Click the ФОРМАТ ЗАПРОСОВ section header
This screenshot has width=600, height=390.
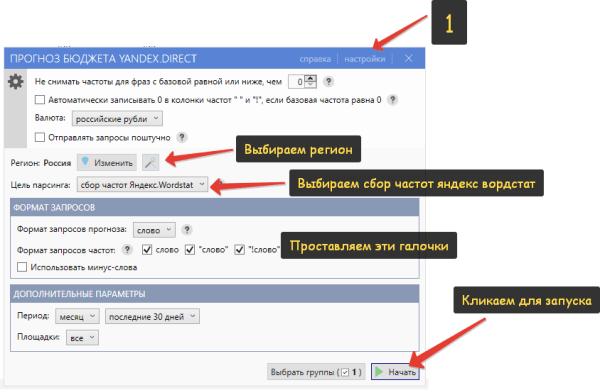pyautogui.click(x=215, y=207)
